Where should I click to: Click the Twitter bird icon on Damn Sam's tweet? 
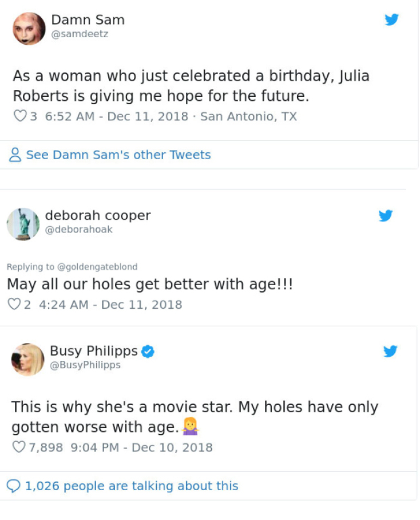pyautogui.click(x=391, y=19)
